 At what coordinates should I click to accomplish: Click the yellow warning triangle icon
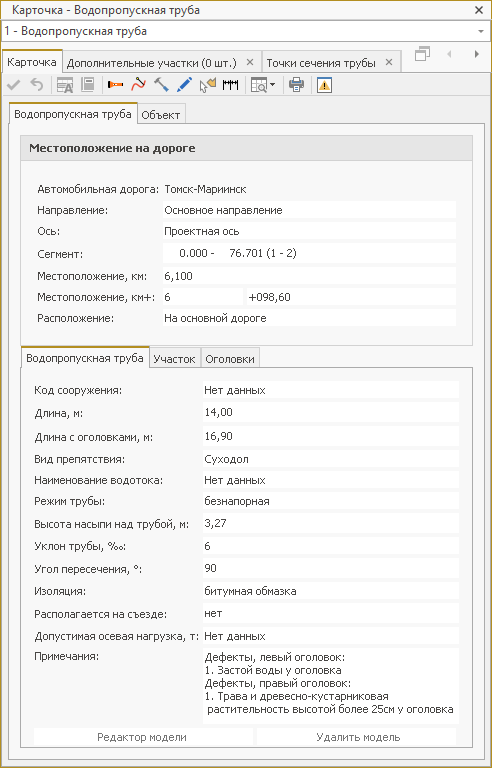(324, 85)
